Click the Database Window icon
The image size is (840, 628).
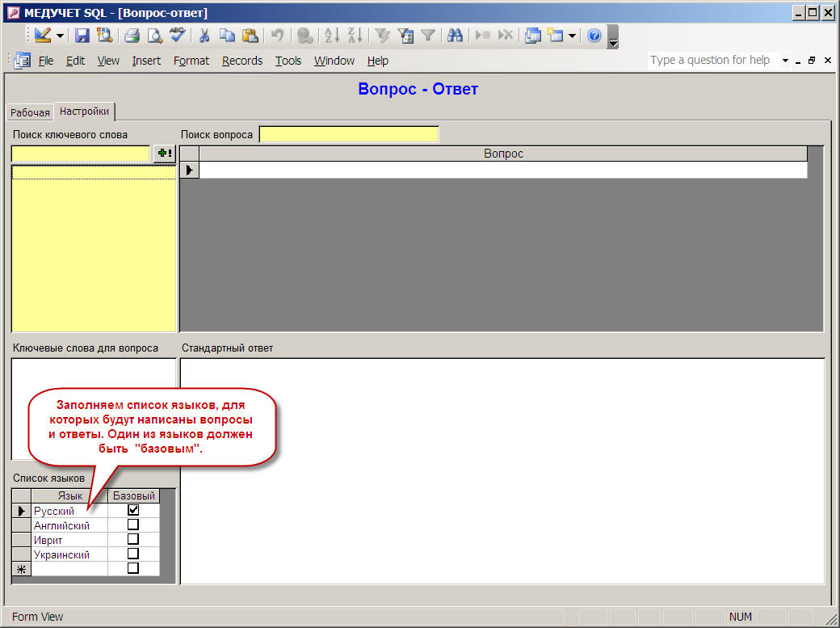coord(532,36)
